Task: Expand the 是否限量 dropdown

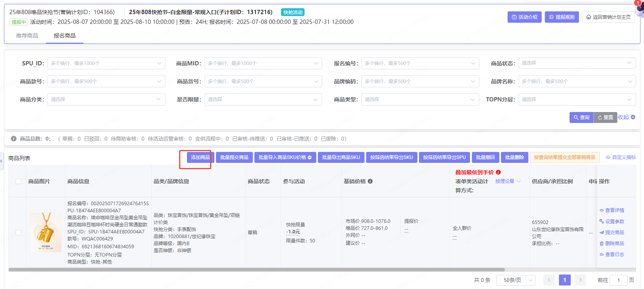Action: tap(263, 99)
